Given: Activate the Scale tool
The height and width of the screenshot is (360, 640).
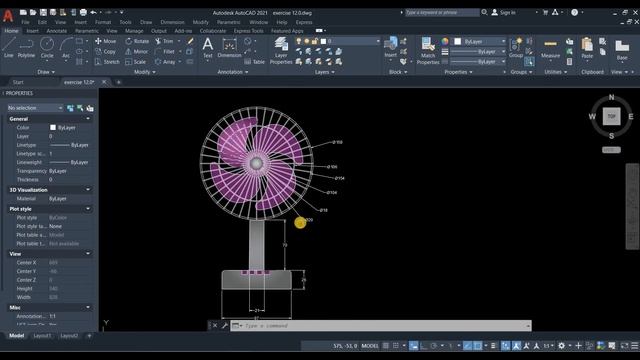Looking at the screenshot, I should [136, 62].
